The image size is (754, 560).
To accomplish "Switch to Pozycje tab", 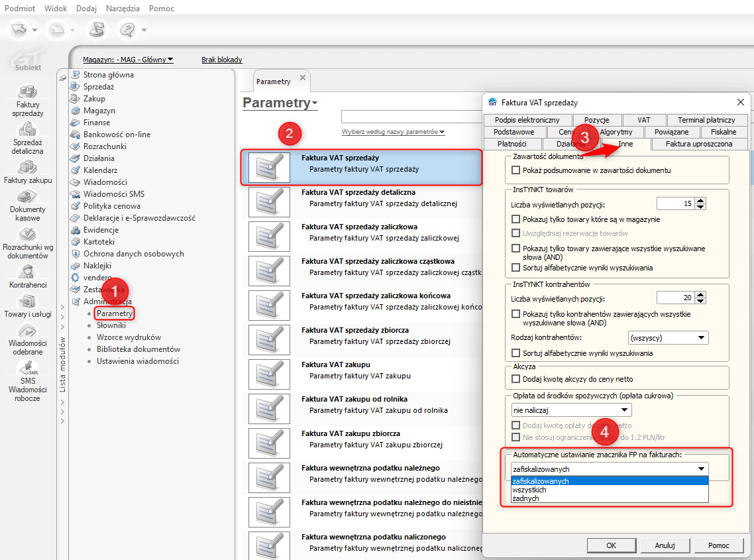I will (x=597, y=120).
